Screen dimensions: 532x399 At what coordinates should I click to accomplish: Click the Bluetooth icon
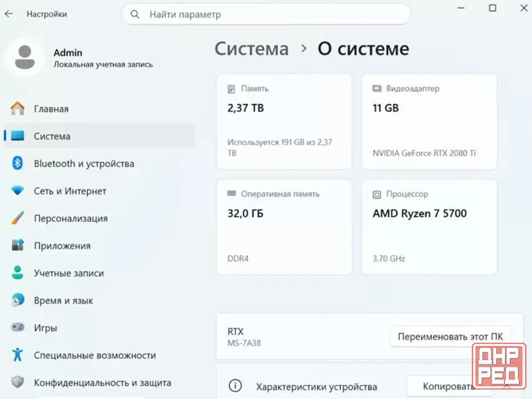pyautogui.click(x=18, y=163)
